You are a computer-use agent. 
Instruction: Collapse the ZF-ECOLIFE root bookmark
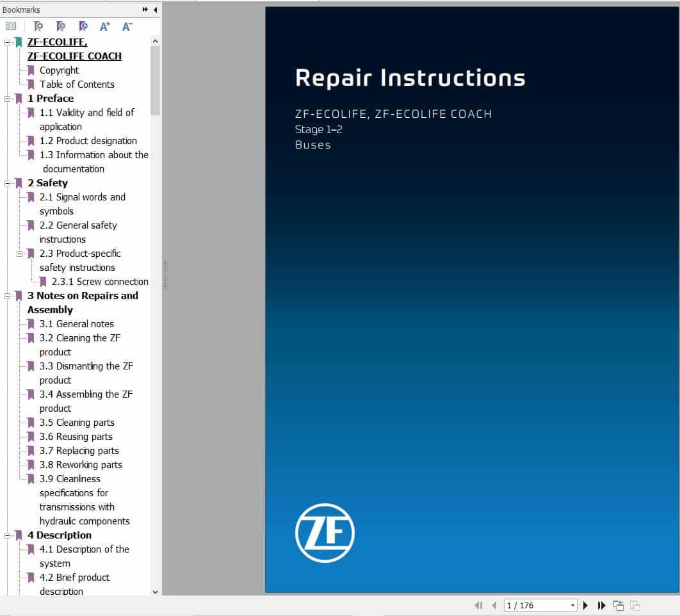(x=8, y=42)
